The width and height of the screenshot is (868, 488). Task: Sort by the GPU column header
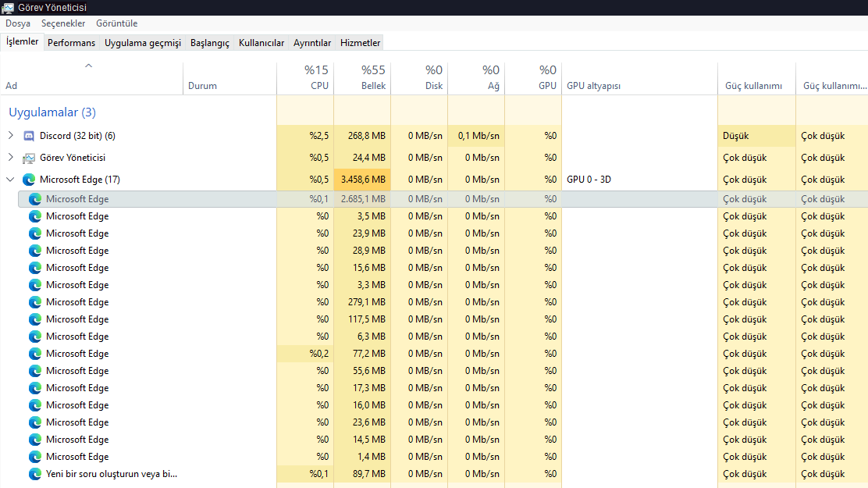coord(533,79)
